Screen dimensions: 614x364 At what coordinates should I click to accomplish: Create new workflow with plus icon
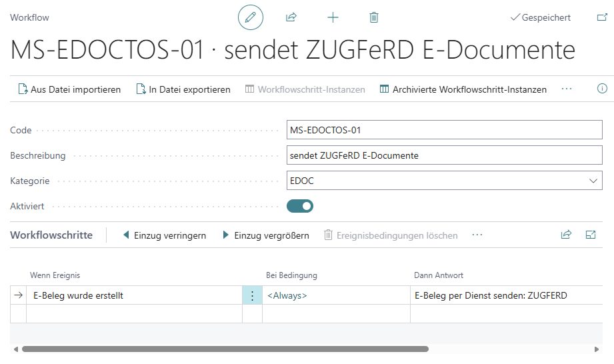(x=333, y=17)
